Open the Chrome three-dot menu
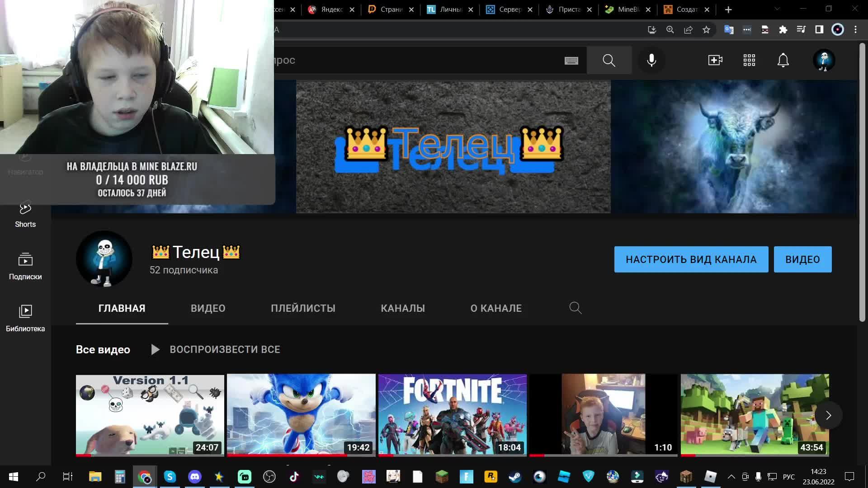The height and width of the screenshot is (488, 868). click(x=855, y=30)
